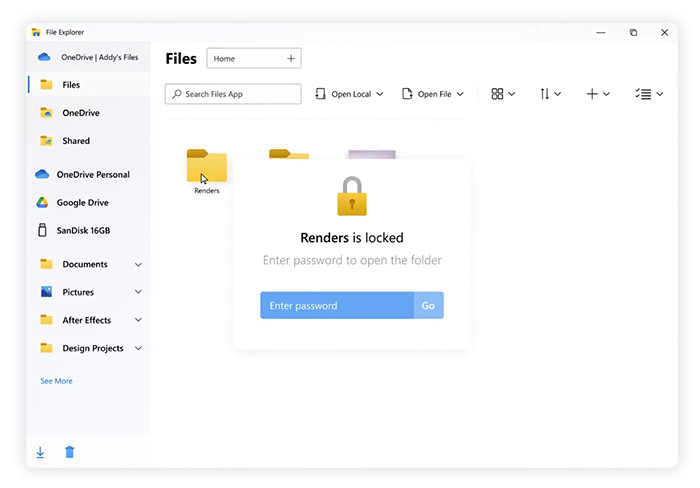This screenshot has height=488, width=700.
Task: Focus the Search Files App field
Action: [x=233, y=94]
